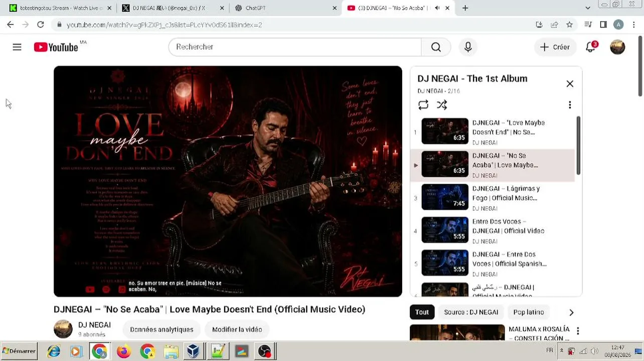The height and width of the screenshot is (361, 644).
Task: Open the Chrome three-dot menu
Action: 633,25
